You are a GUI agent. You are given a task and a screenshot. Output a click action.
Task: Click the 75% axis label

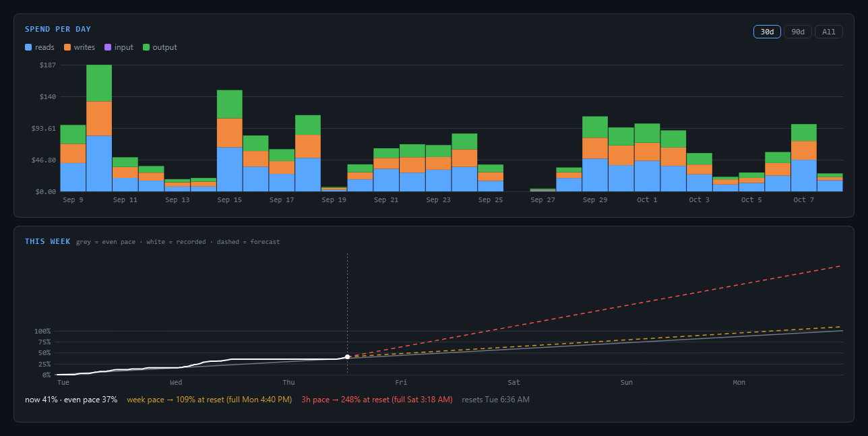coord(44,342)
